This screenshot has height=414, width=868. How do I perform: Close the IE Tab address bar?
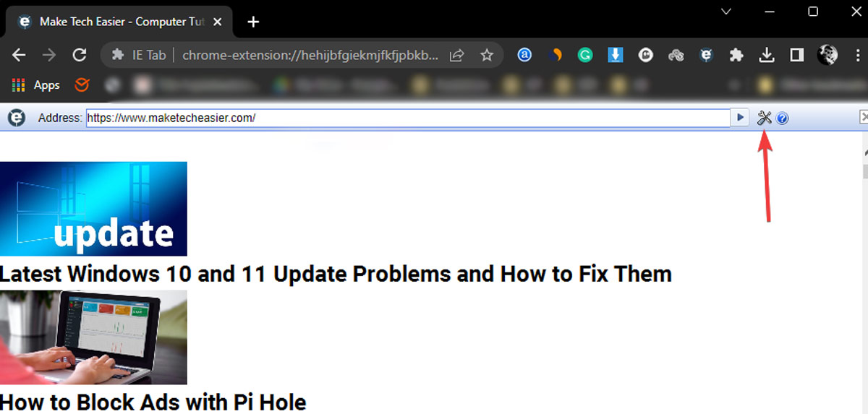[864, 116]
